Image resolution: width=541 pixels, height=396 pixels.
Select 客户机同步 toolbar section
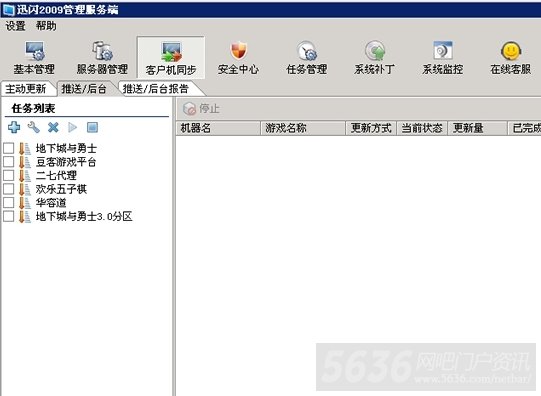[171, 58]
